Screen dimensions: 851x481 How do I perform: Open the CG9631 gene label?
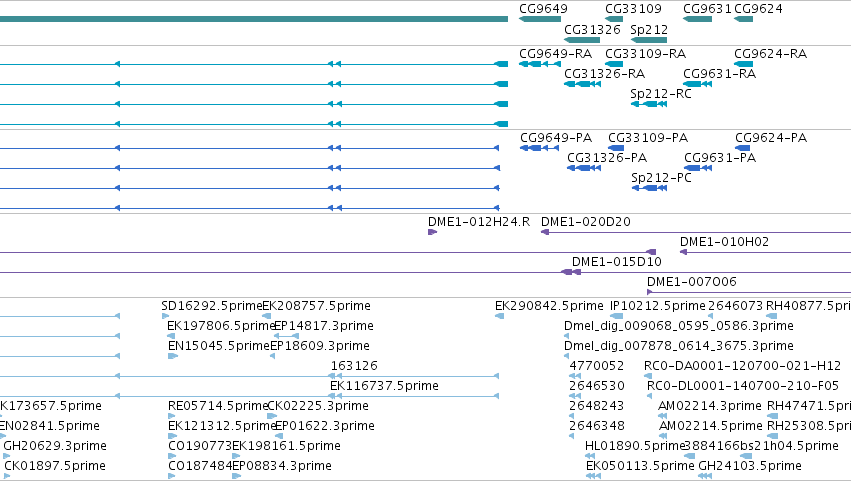(x=708, y=9)
